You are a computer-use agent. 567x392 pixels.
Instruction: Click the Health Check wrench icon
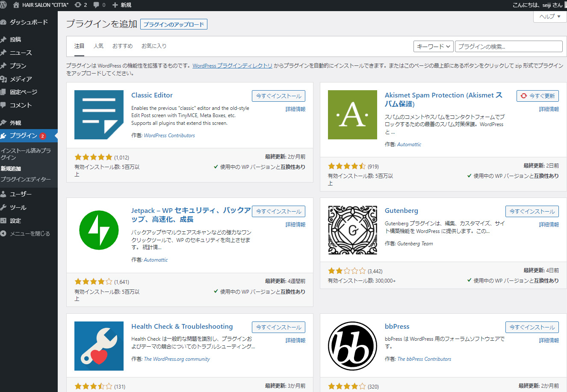pyautogui.click(x=99, y=346)
